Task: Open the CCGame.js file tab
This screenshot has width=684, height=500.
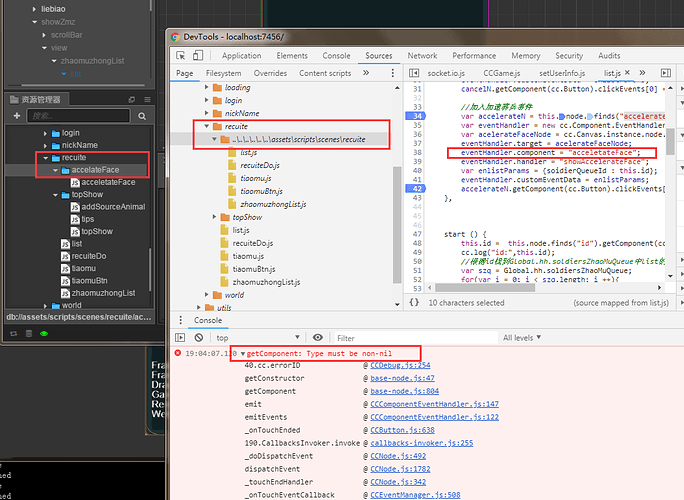Action: (x=503, y=73)
